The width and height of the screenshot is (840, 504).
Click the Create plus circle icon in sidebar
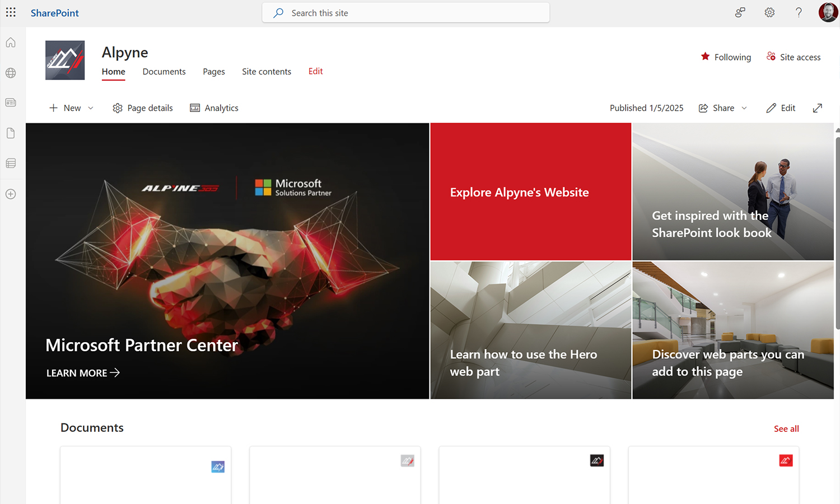11,194
